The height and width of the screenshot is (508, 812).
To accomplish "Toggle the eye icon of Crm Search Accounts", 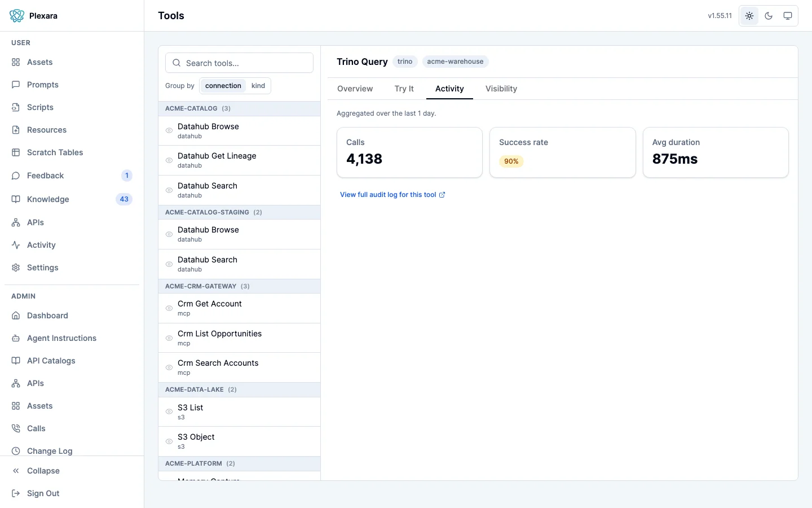I will click(169, 367).
